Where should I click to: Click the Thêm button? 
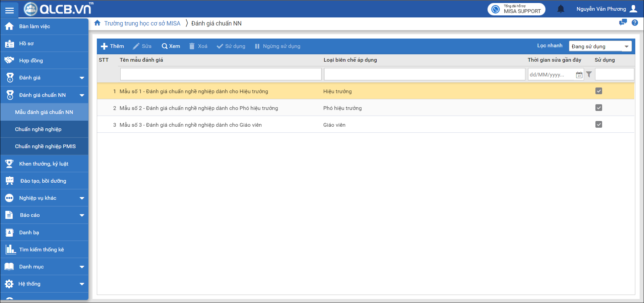pos(113,46)
